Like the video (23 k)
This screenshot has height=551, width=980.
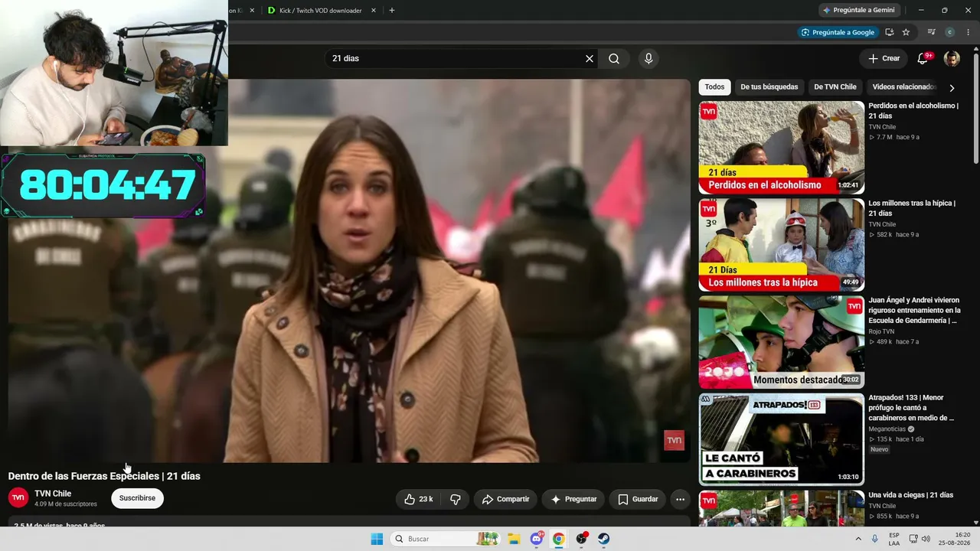click(420, 499)
